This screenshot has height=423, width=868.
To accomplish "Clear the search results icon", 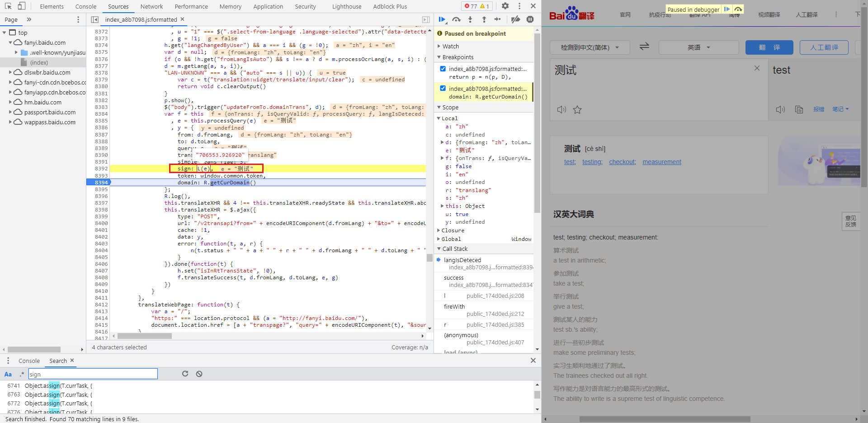I will tap(199, 374).
